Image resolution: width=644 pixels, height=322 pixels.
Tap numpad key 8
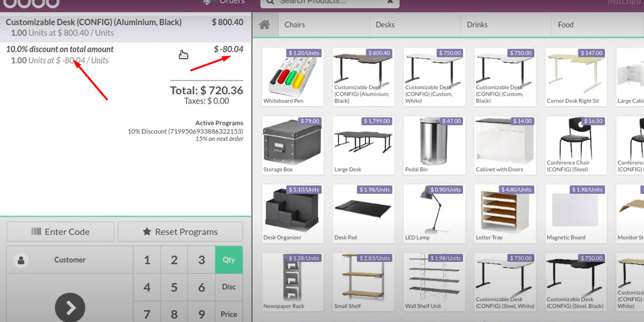(174, 314)
